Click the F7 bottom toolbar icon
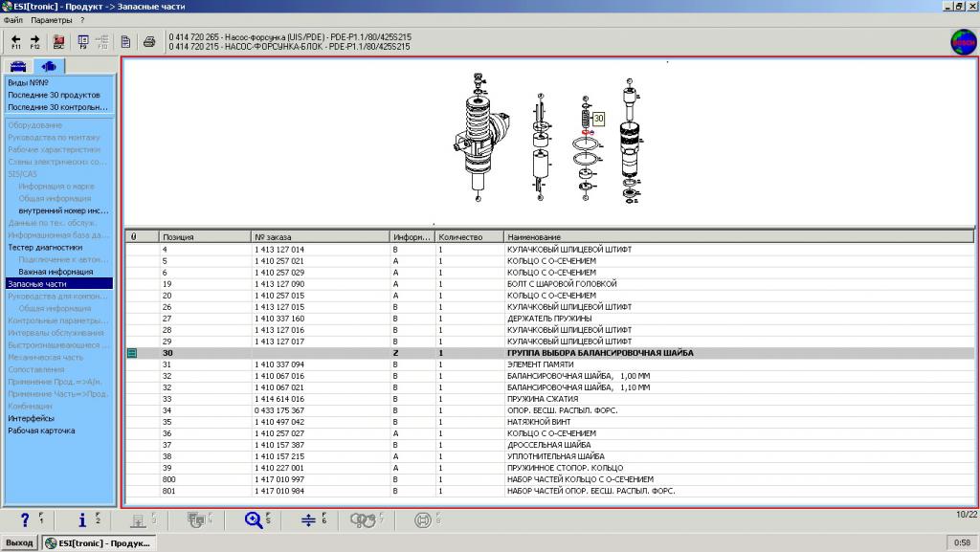The image size is (980, 552). coord(363,519)
